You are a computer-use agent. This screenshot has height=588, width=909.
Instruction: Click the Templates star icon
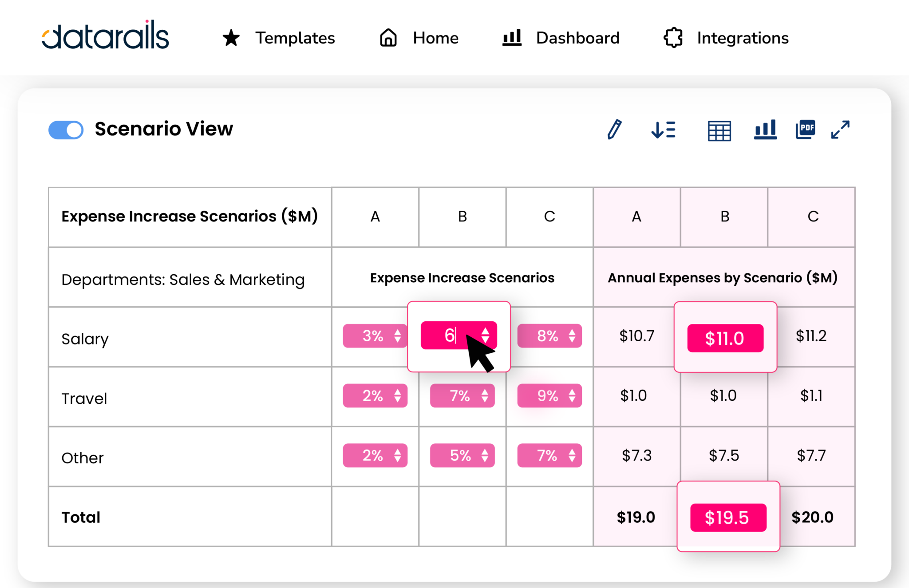(x=231, y=38)
